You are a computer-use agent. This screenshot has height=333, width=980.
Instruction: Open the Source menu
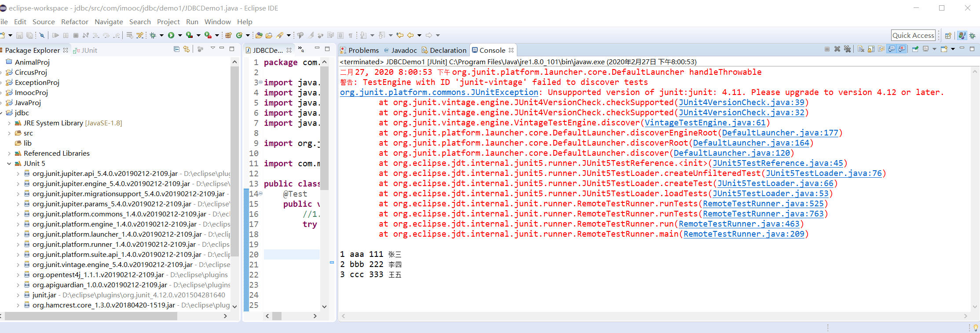click(44, 22)
